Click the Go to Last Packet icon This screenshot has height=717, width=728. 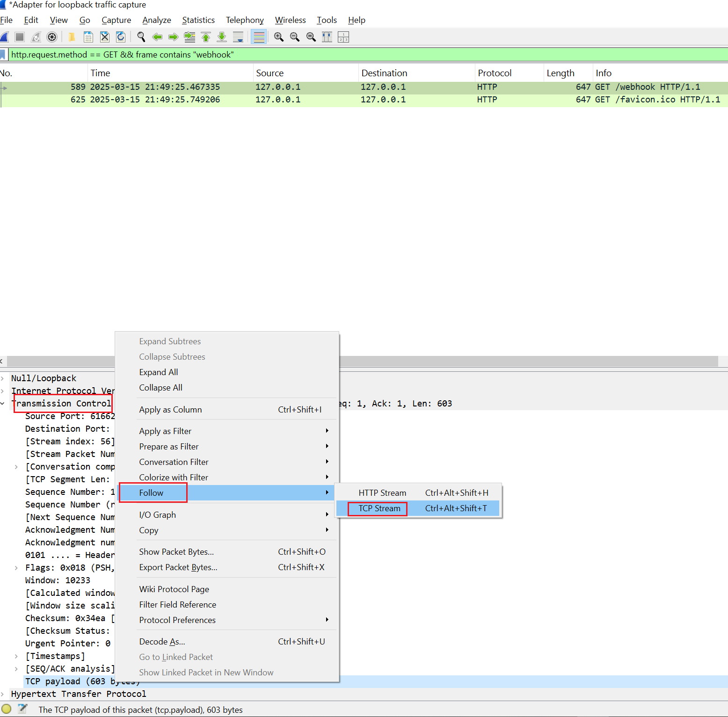tap(222, 37)
